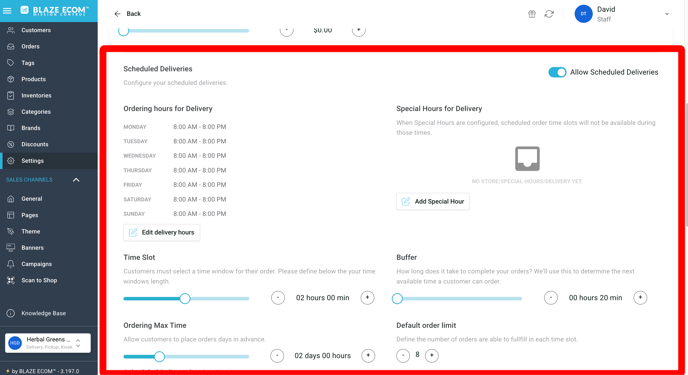Click the Ordering Max Time slider handle
Image resolution: width=688 pixels, height=375 pixels.
[159, 357]
